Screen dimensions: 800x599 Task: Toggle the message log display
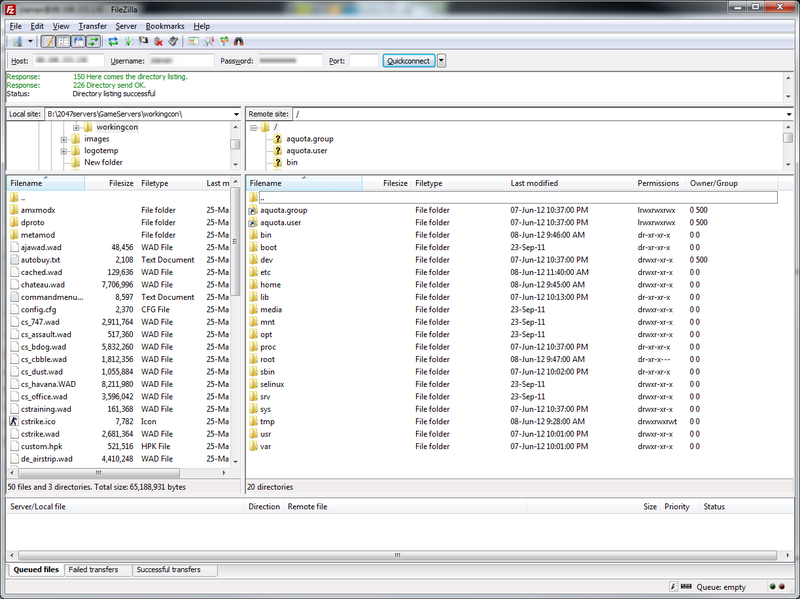click(x=48, y=41)
